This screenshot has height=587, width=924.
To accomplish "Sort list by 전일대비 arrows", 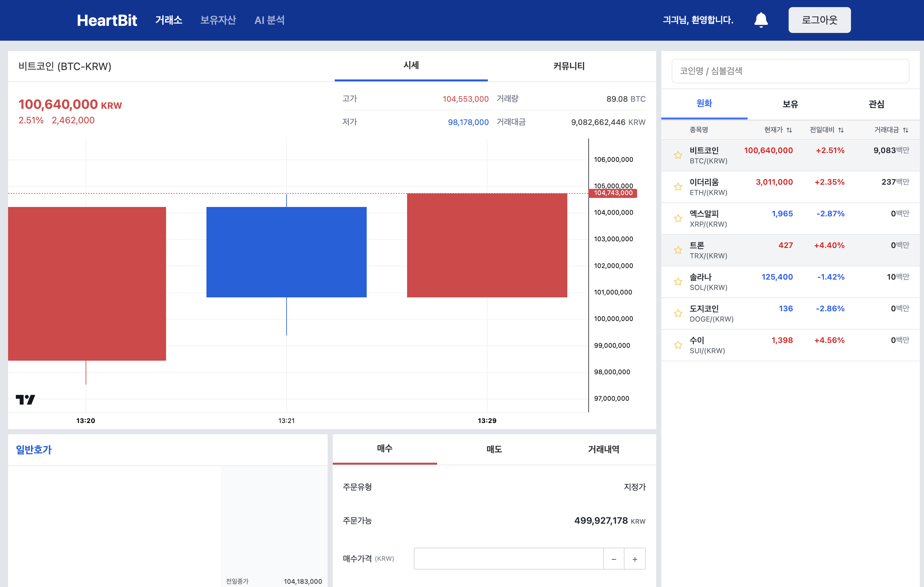I will click(841, 130).
